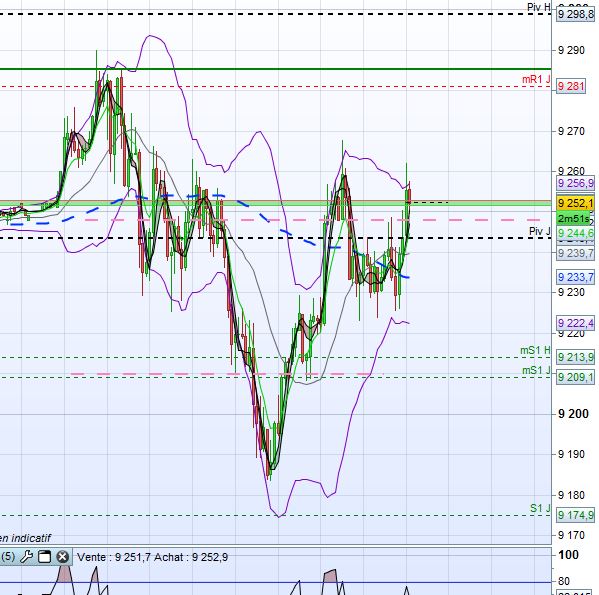Click the mS1 J support label

pos(536,370)
